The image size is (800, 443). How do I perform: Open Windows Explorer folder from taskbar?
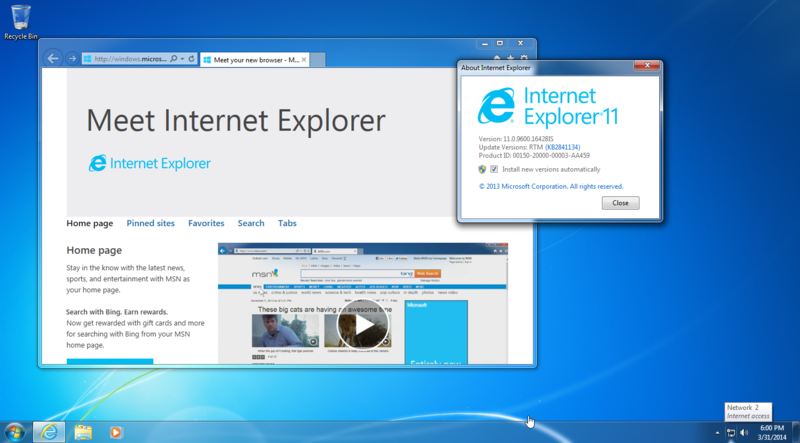point(83,432)
